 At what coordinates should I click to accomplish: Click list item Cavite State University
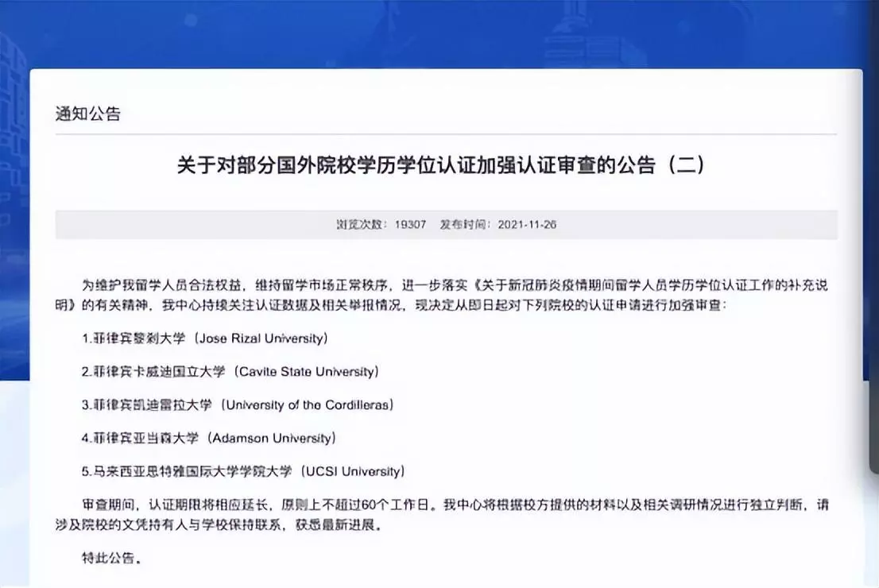coord(230,372)
